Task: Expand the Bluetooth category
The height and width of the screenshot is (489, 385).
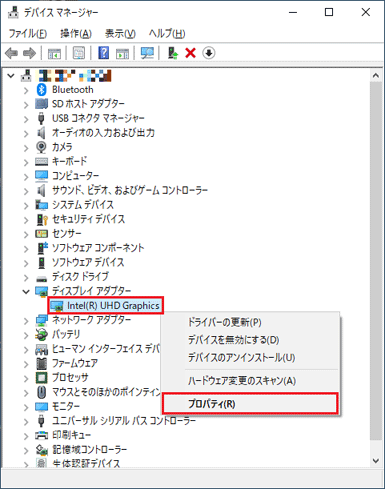Action: coord(26,90)
